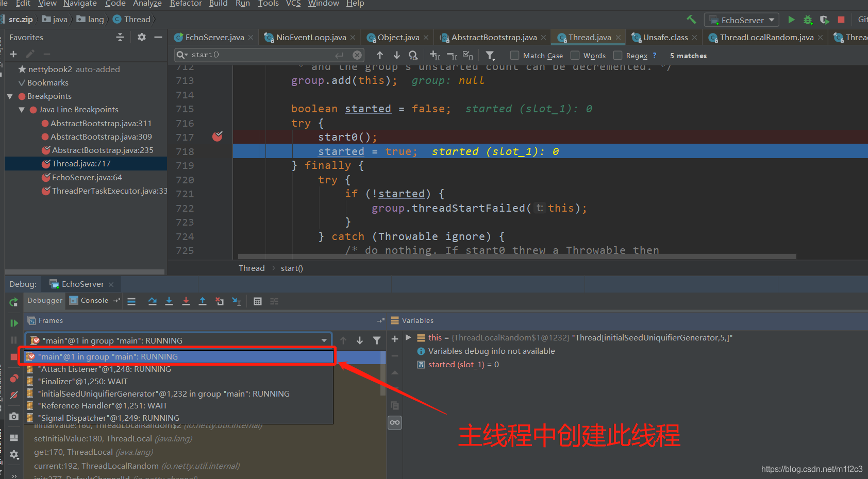Enable the Match Case checkbox
This screenshot has height=479, width=868.
(514, 55)
